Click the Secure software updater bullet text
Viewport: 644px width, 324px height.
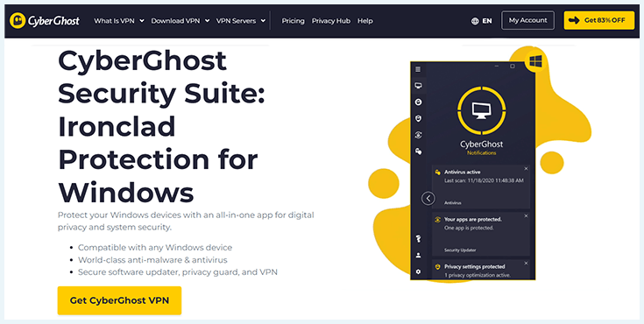[178, 272]
